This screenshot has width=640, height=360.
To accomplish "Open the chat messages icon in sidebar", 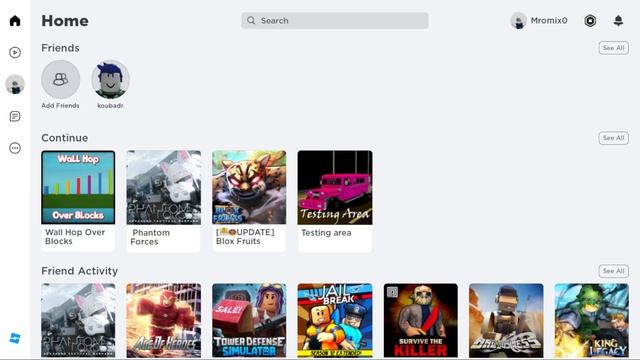I will tap(15, 116).
